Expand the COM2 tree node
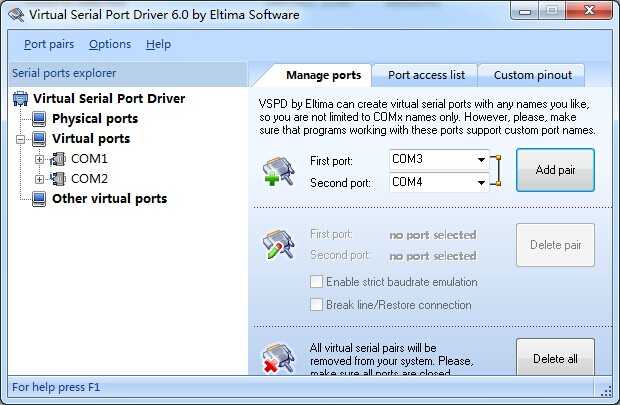620x405 pixels. tap(39, 179)
